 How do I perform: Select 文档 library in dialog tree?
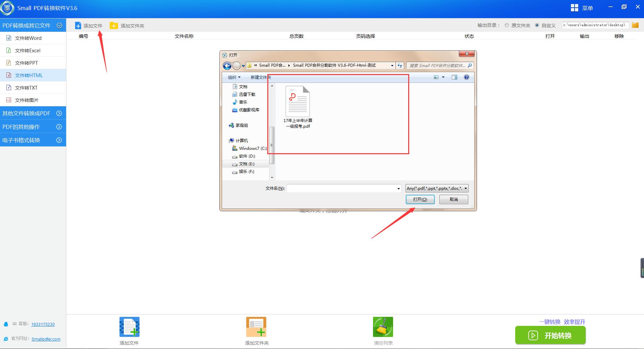[240, 86]
